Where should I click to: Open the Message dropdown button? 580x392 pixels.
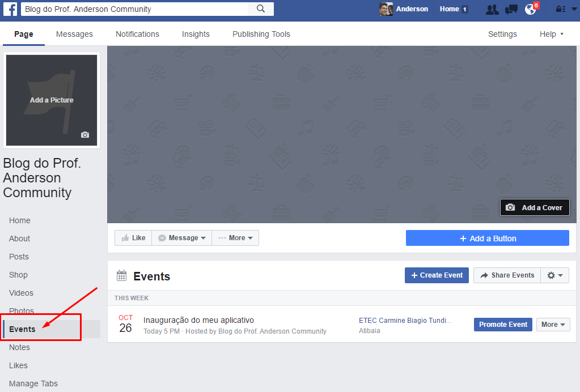(x=181, y=238)
